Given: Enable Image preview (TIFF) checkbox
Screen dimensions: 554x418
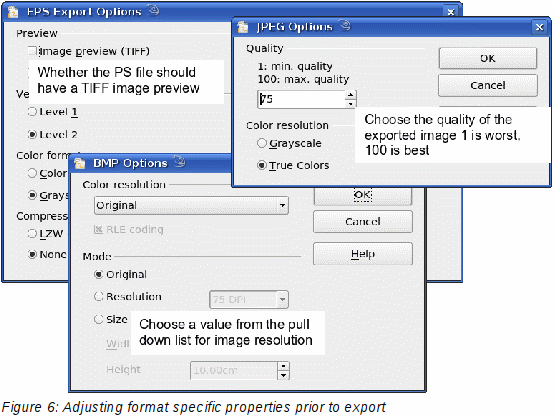Looking at the screenshot, I should click(32, 51).
